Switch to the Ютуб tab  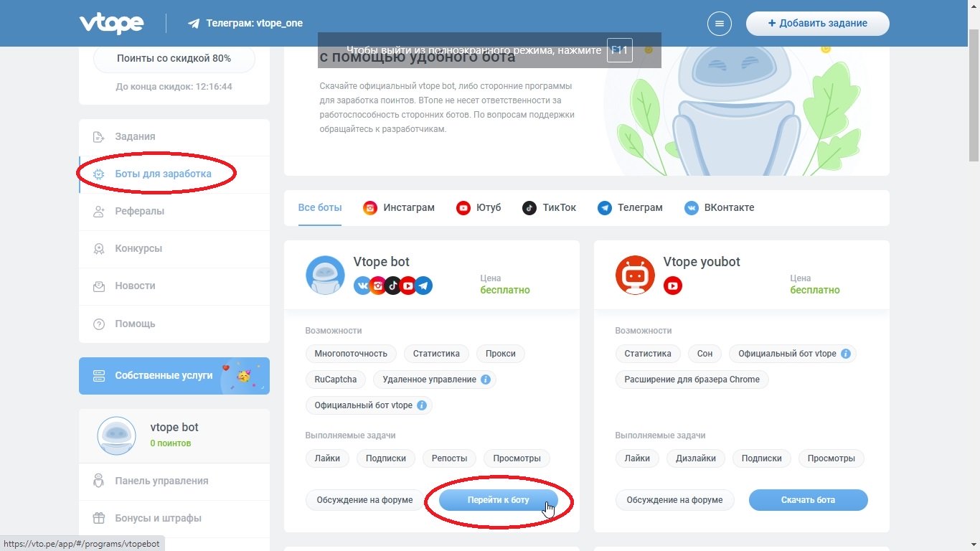479,208
